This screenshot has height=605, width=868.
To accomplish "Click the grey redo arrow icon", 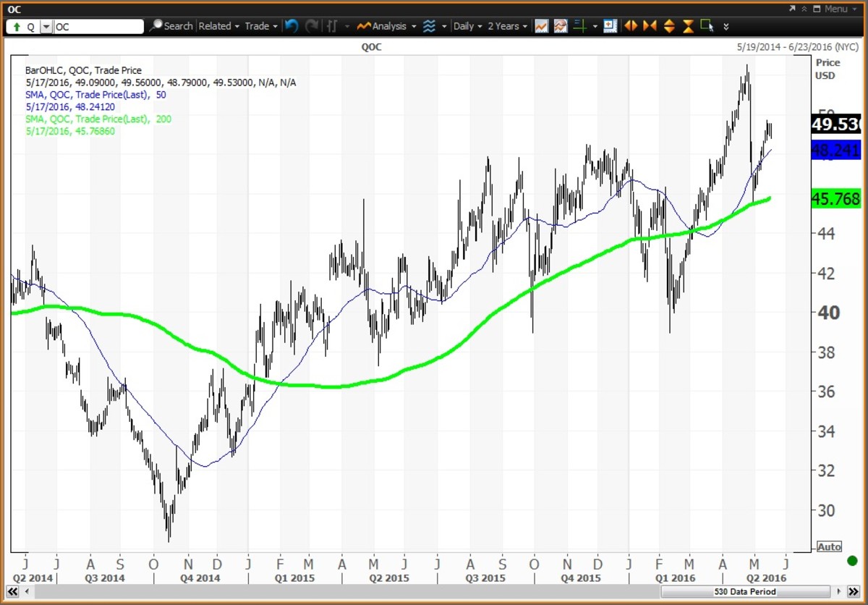I will [312, 26].
